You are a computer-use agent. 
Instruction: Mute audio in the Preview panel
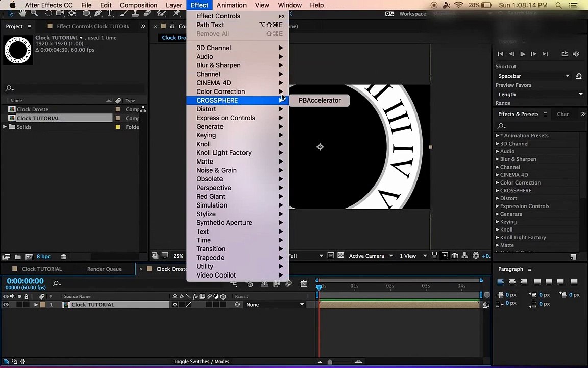tap(576, 54)
